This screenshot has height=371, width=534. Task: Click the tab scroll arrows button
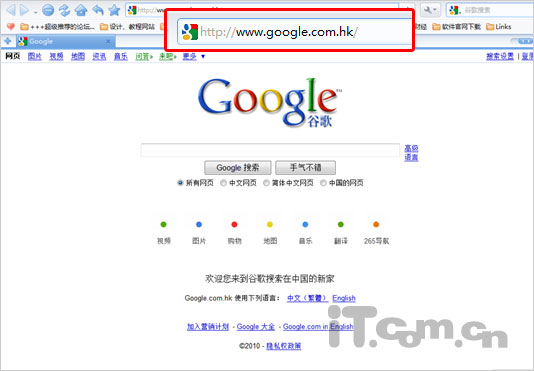[525, 42]
